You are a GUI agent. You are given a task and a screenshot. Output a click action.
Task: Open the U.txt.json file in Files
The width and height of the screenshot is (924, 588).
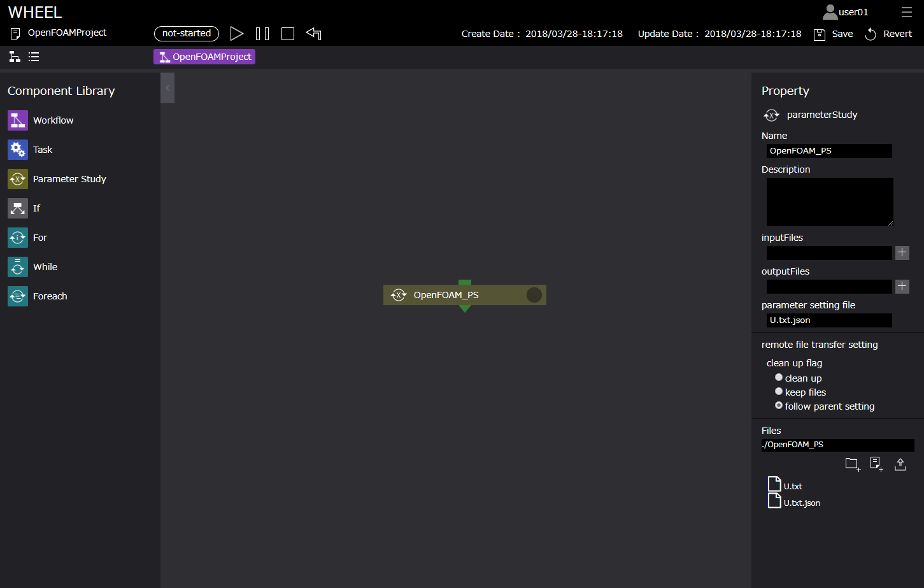(801, 503)
